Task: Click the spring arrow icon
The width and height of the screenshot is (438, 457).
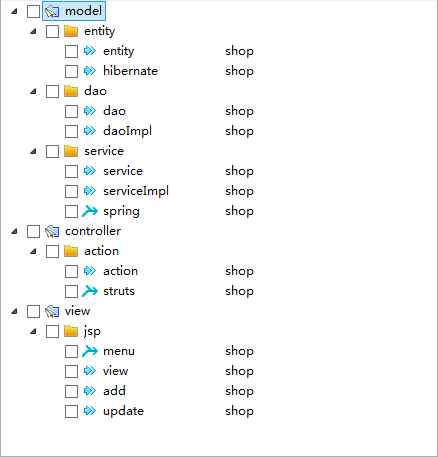Action: [x=90, y=211]
